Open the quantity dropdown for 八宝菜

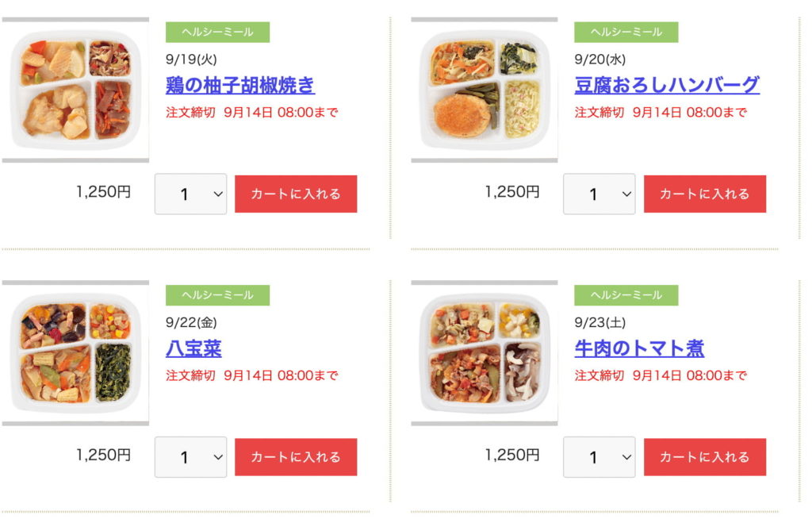point(190,456)
